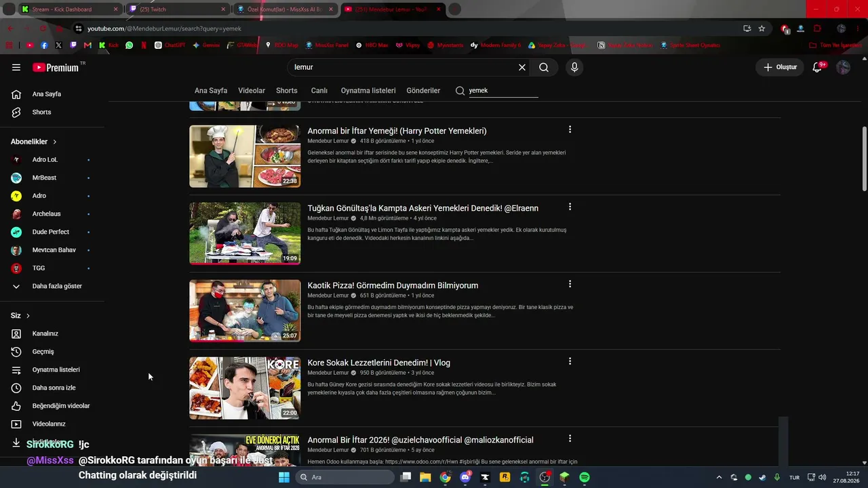The width and height of the screenshot is (868, 488).
Task: Open 'Anormal Bir İftar 2026!' video title
Action: 420,440
